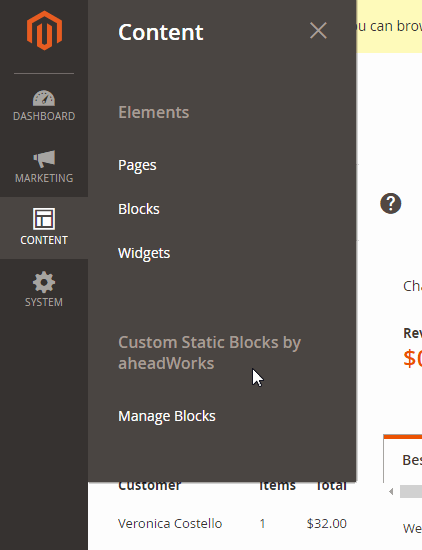Go to Blocks in Content menu
The image size is (422, 550).
pos(139,209)
